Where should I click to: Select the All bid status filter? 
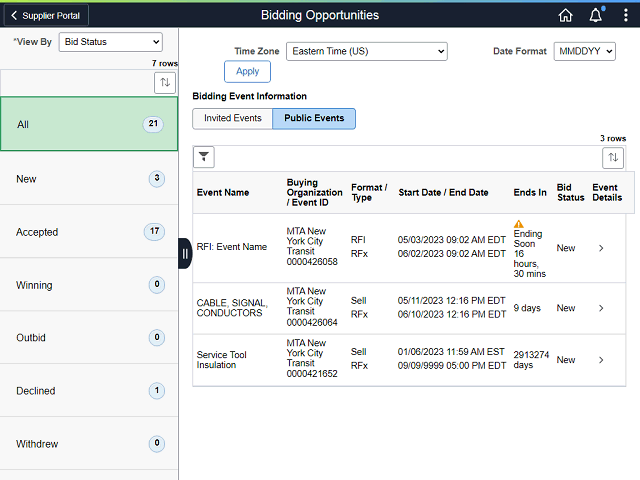coord(89,124)
